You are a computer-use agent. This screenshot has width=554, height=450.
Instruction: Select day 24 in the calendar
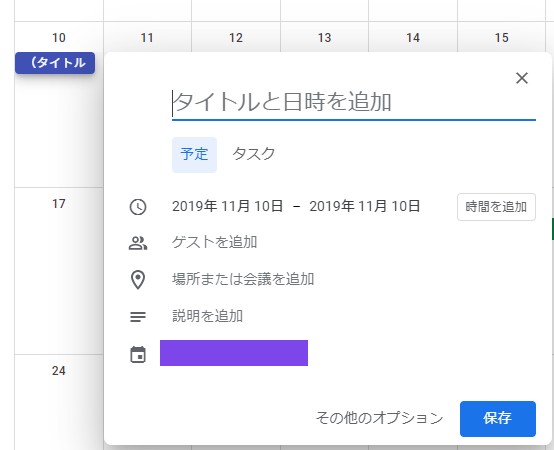(x=59, y=371)
